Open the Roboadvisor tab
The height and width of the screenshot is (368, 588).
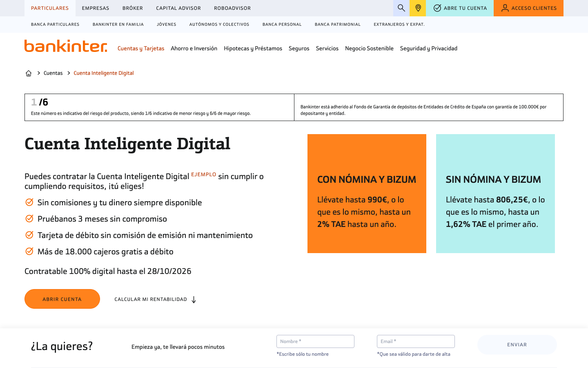click(232, 8)
